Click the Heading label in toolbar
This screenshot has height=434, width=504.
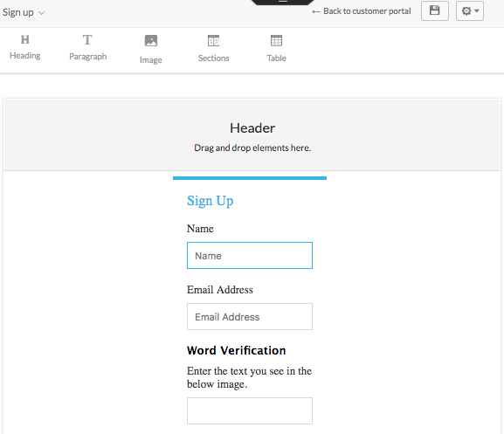(25, 56)
